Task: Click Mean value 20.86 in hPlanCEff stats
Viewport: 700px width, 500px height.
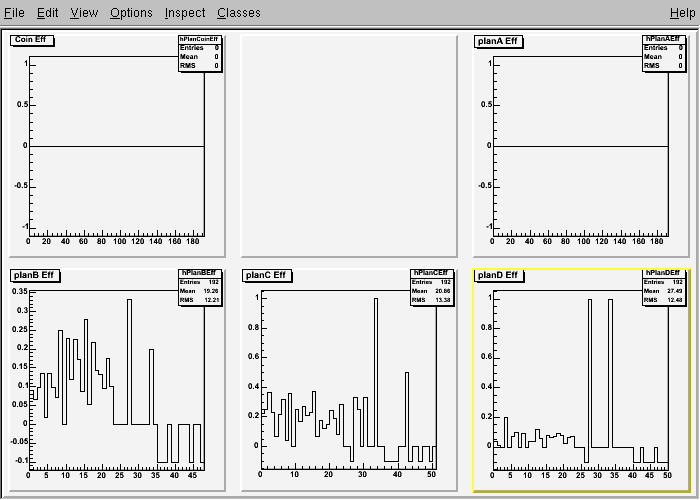Action: pyautogui.click(x=443, y=291)
